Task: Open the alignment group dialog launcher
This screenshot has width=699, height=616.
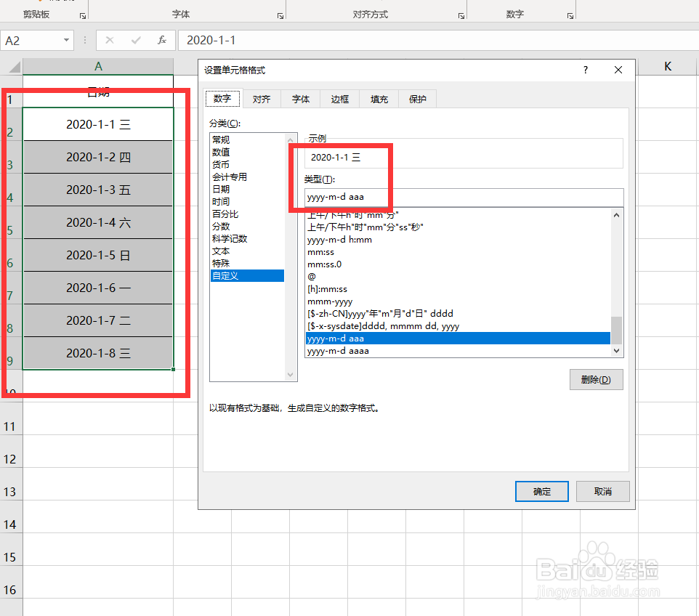Action: (461, 16)
